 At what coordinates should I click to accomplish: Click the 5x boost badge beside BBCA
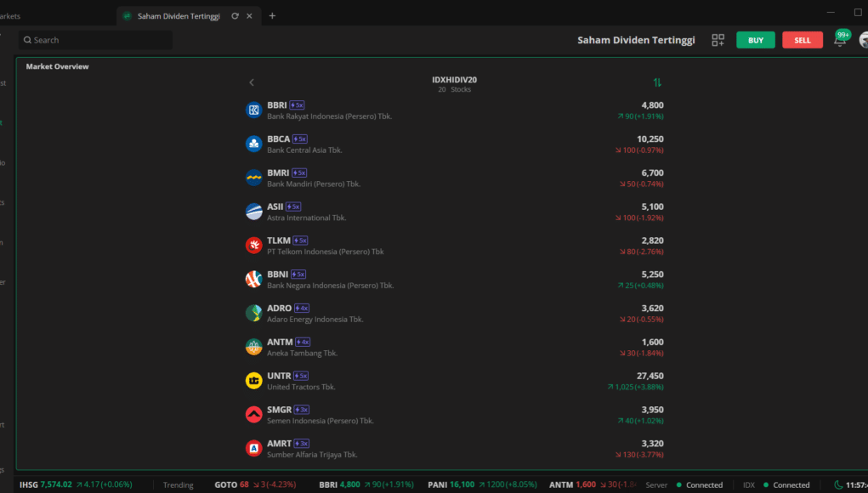(298, 139)
